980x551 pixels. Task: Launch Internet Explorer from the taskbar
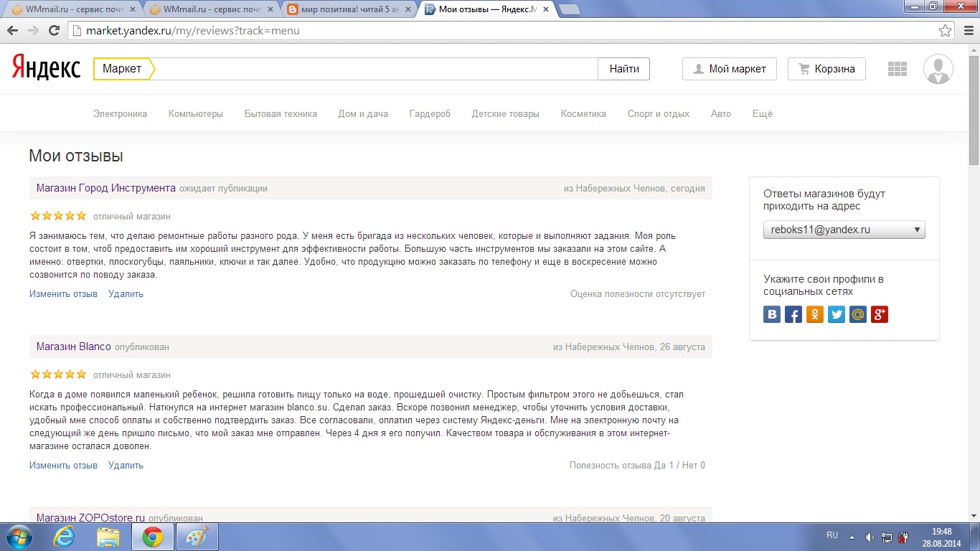[64, 537]
